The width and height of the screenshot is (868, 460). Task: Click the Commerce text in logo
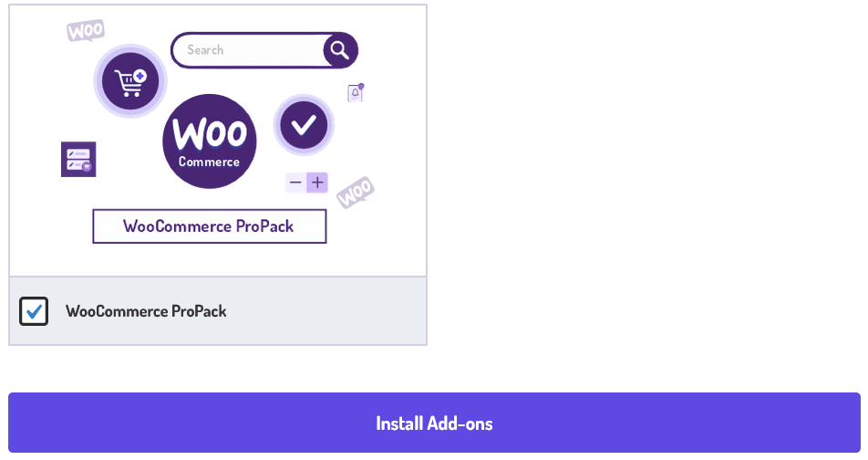pos(210,162)
